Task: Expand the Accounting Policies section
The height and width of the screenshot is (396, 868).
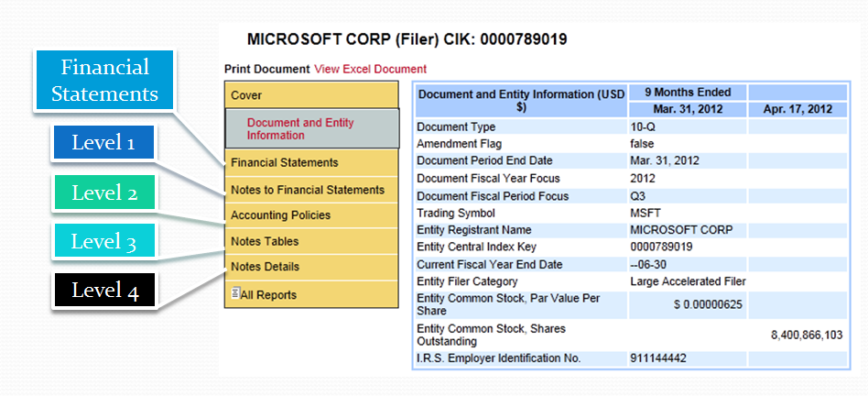Action: coord(280,215)
